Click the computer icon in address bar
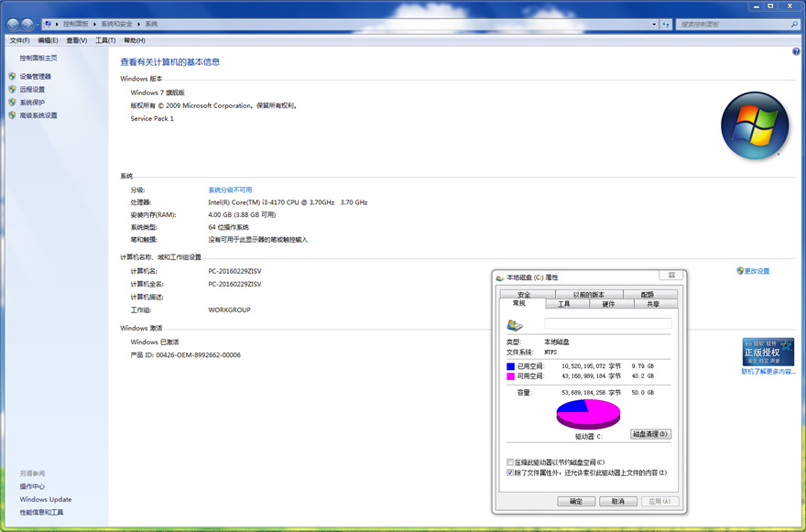 [48, 24]
